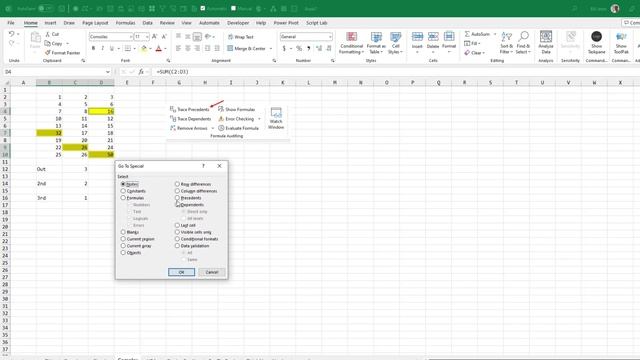Image resolution: width=640 pixels, height=360 pixels.
Task: Click the Insert cells icon
Action: (417, 37)
